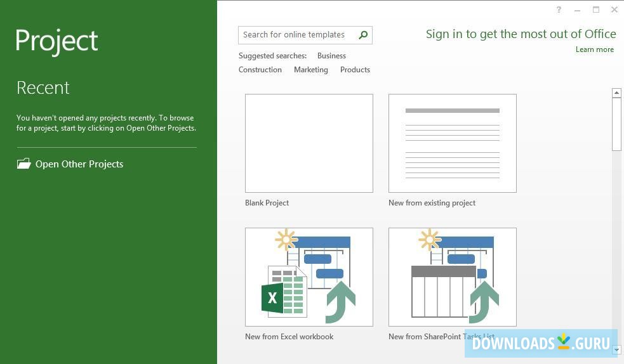Close the Project start screen window

pos(614,10)
